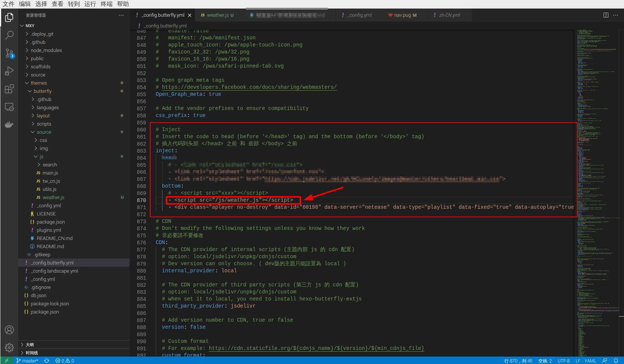Open Remote Explorer view
624x364 pixels.
point(9,107)
